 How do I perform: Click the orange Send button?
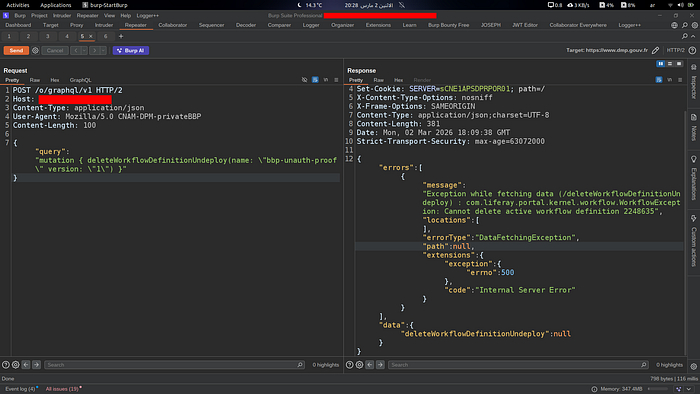[16, 50]
